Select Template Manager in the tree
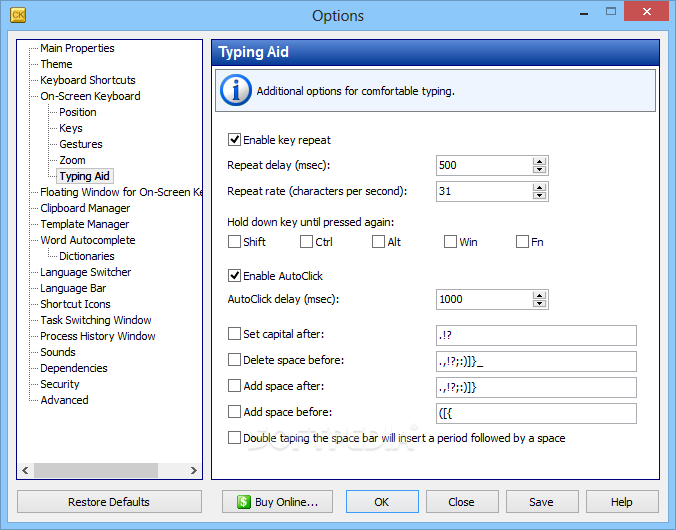676x530 pixels. 84,224
